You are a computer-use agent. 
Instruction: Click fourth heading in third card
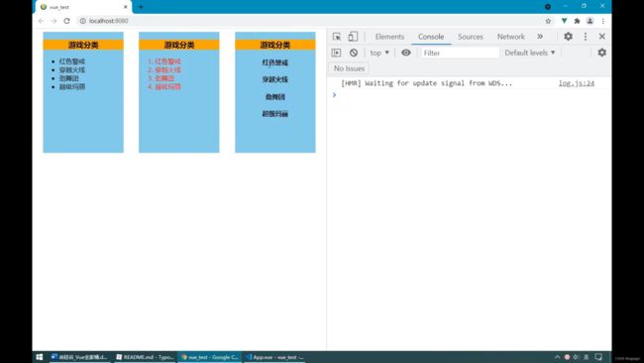275,114
